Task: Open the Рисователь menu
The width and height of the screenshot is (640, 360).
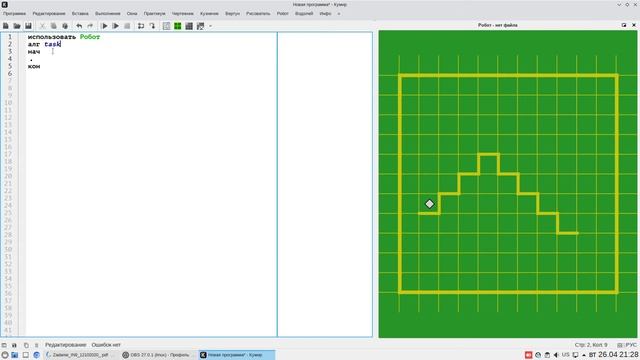Action: coord(258,13)
